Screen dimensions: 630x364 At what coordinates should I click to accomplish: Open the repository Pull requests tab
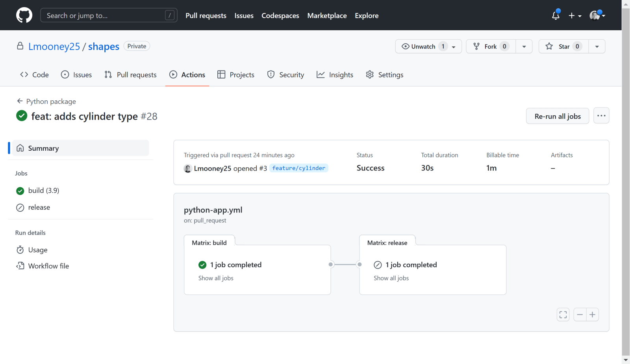(130, 75)
